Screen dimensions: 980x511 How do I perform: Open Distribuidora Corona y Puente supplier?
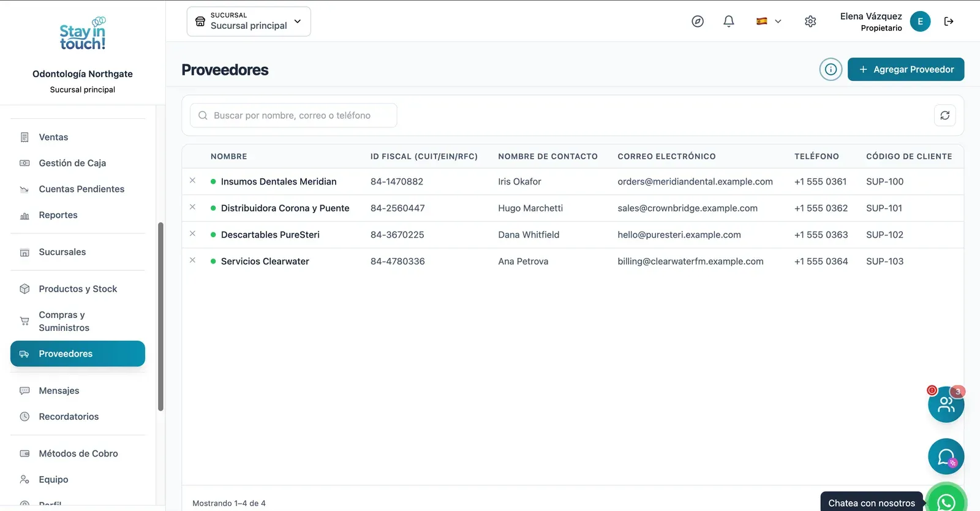coord(285,208)
